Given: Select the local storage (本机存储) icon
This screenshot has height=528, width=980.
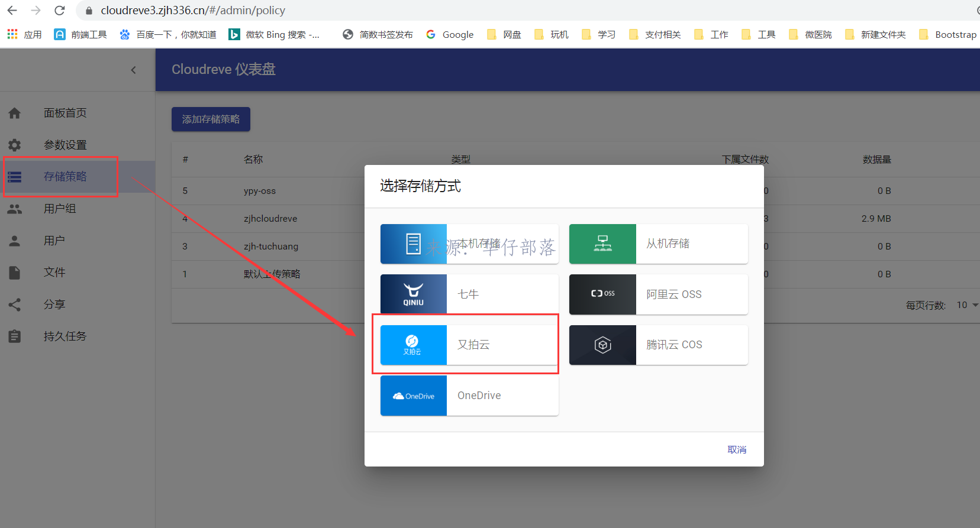Looking at the screenshot, I should 414,244.
